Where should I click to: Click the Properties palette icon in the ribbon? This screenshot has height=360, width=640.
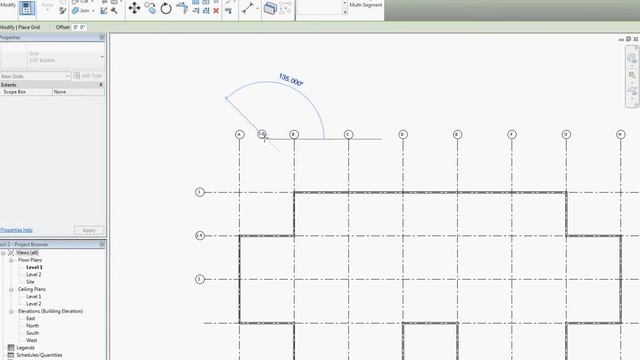pyautogui.click(x=27, y=8)
